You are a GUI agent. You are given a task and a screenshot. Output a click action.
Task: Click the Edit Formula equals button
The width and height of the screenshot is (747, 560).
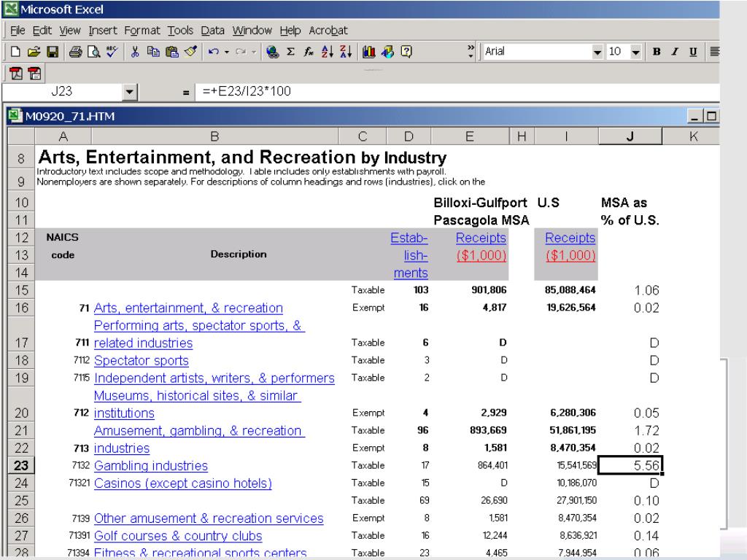(x=186, y=93)
